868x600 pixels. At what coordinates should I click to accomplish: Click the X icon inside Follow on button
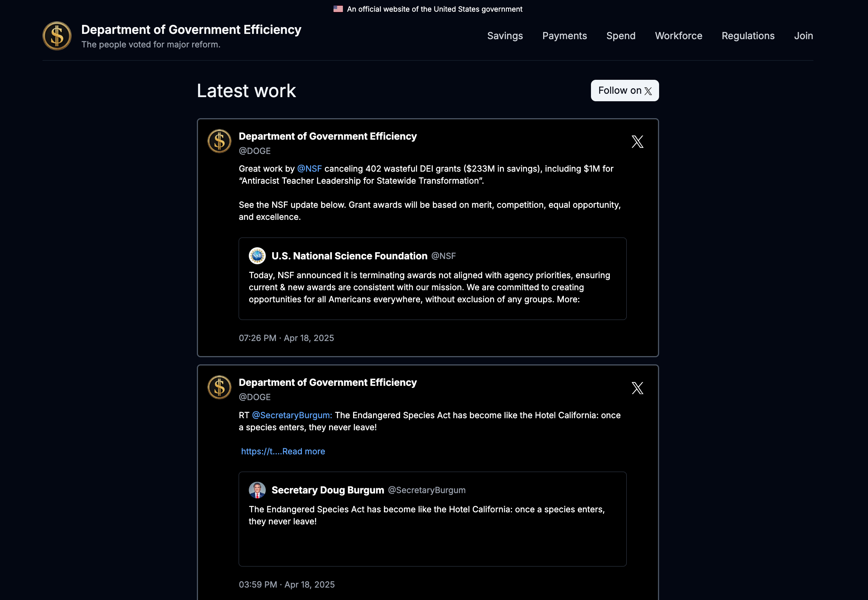click(x=648, y=91)
